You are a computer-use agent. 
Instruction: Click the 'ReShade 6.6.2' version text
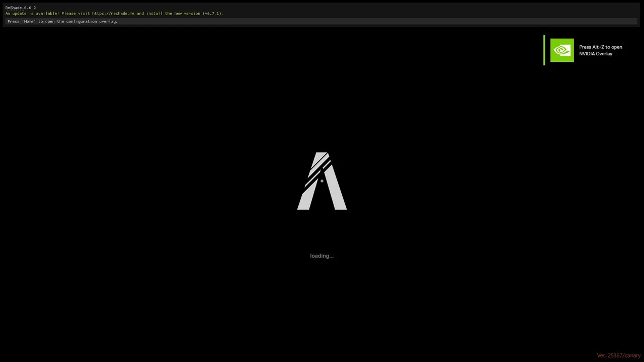point(21,8)
